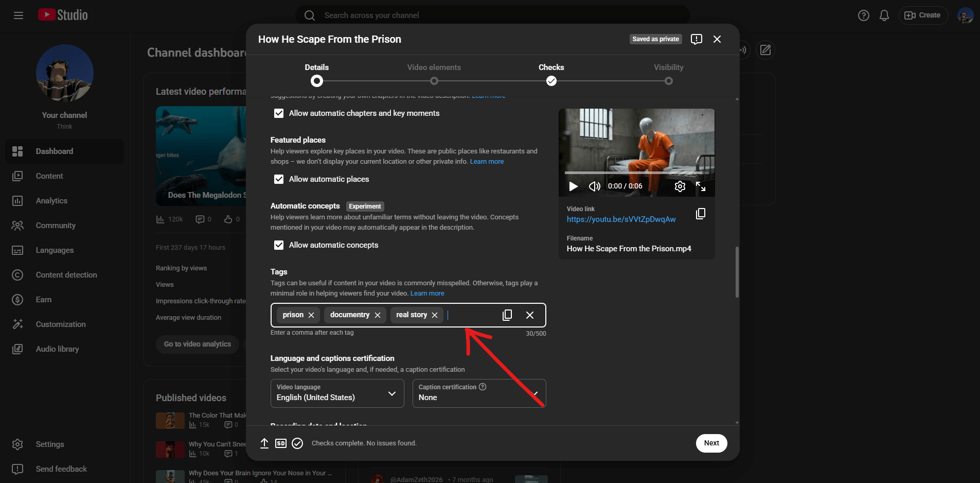The width and height of the screenshot is (980, 483).
Task: Click the feedback flag icon in the dialog header
Action: tap(697, 39)
